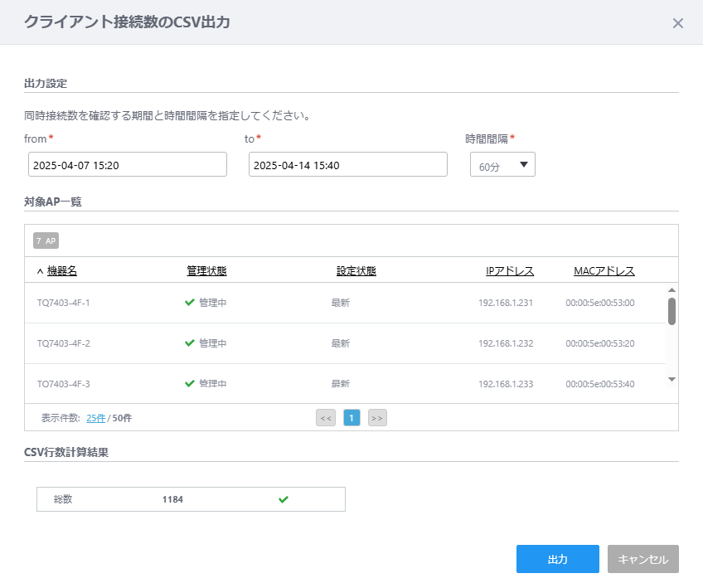The image size is (703, 588).
Task: Click IP address 192.168.1.231
Action: (x=506, y=303)
